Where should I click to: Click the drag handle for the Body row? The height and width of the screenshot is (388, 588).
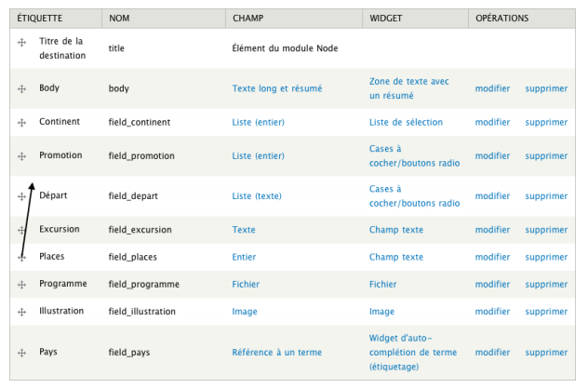[x=21, y=88]
